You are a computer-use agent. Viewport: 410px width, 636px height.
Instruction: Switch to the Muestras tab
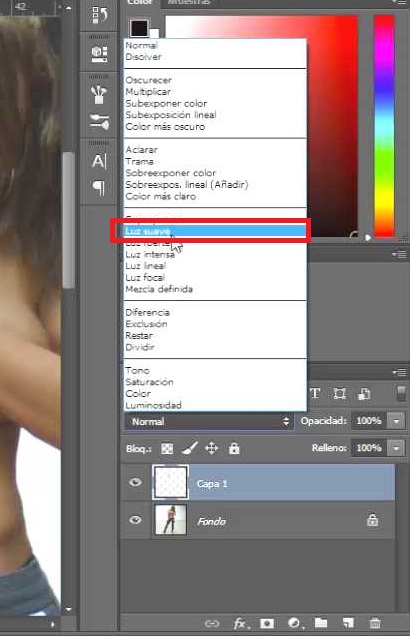[189, 2]
